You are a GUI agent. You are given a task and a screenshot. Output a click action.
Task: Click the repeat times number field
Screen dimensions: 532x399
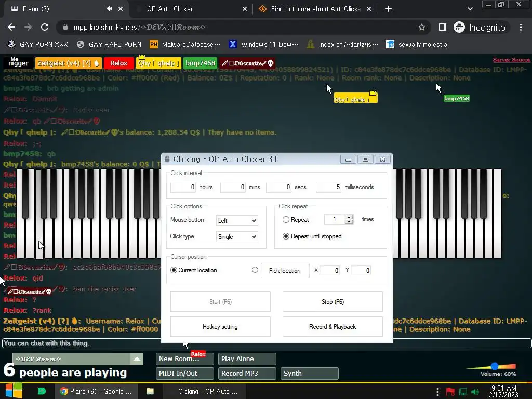pyautogui.click(x=334, y=220)
